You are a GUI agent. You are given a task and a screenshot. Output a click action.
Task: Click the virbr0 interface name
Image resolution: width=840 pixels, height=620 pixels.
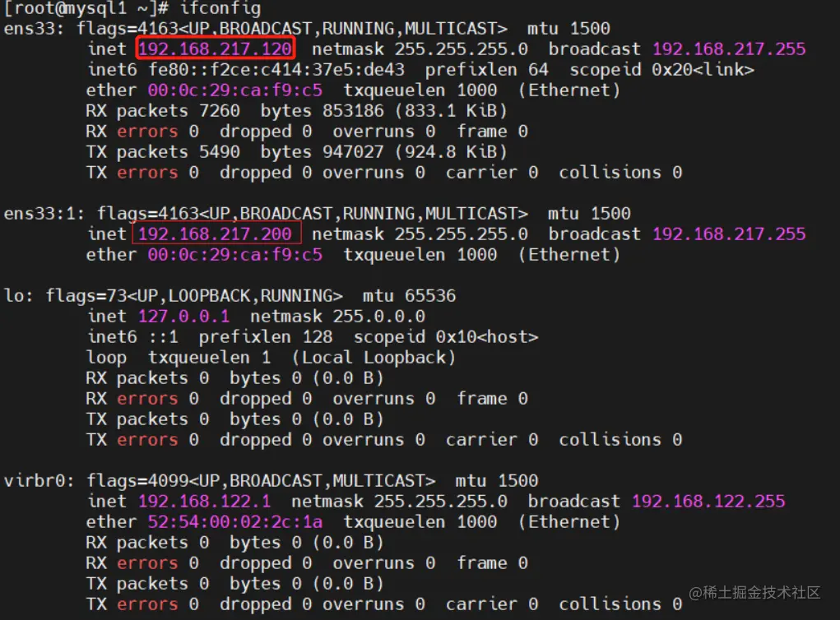click(x=38, y=481)
